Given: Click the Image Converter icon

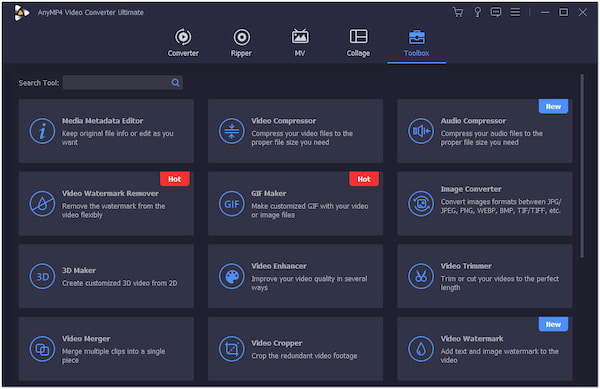Looking at the screenshot, I should pyautogui.click(x=421, y=204).
